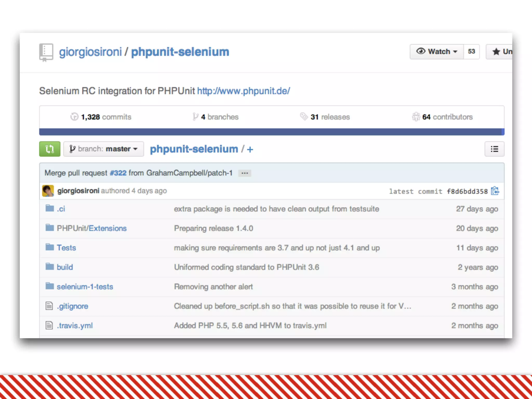
Task: Open the phpunit.de website link
Action: point(243,91)
